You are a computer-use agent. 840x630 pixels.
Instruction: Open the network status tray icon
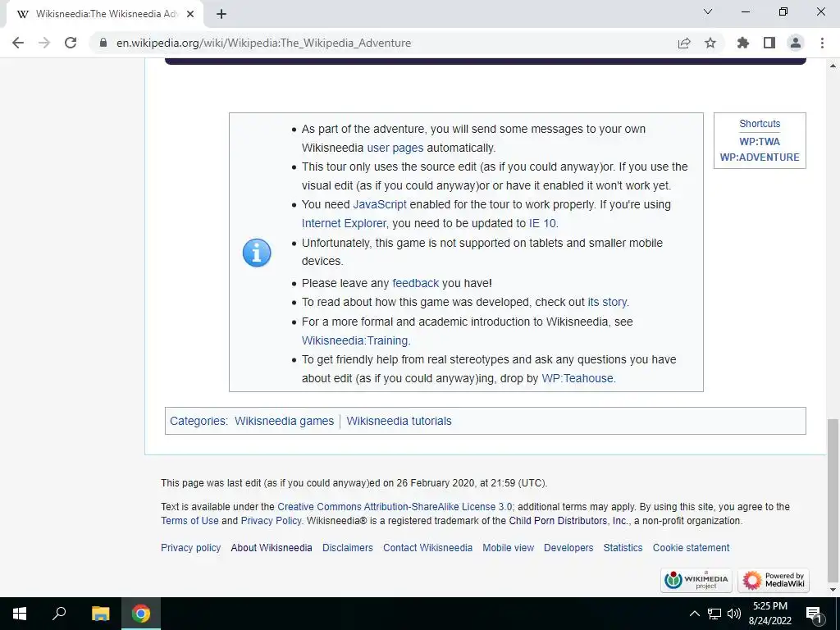pos(714,614)
